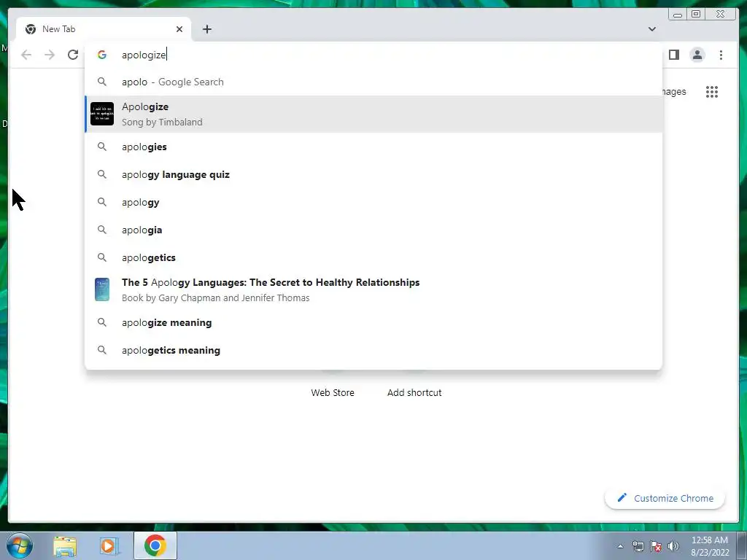Launch Windows Media Player from taskbar
The image size is (747, 560).
(109, 546)
